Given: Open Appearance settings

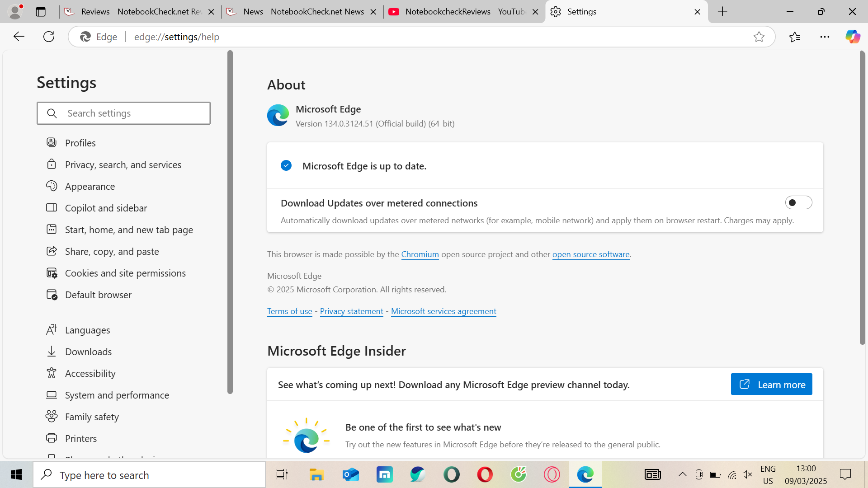Looking at the screenshot, I should (x=90, y=186).
